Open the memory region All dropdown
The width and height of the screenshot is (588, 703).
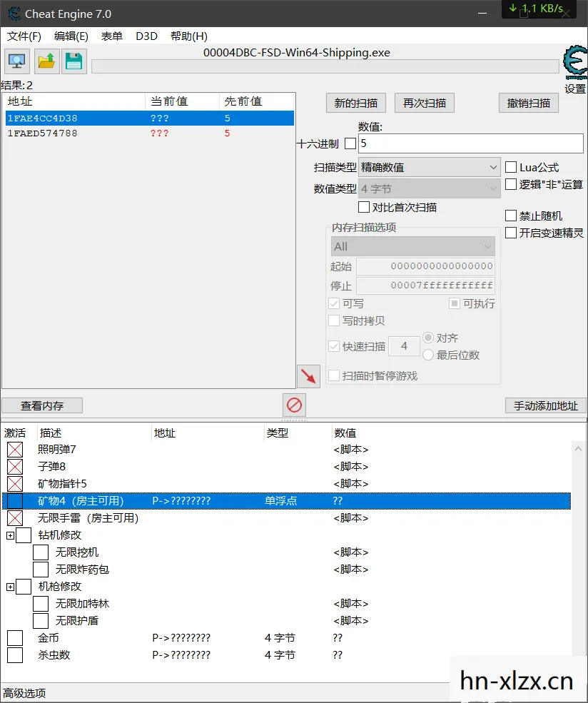(412, 247)
